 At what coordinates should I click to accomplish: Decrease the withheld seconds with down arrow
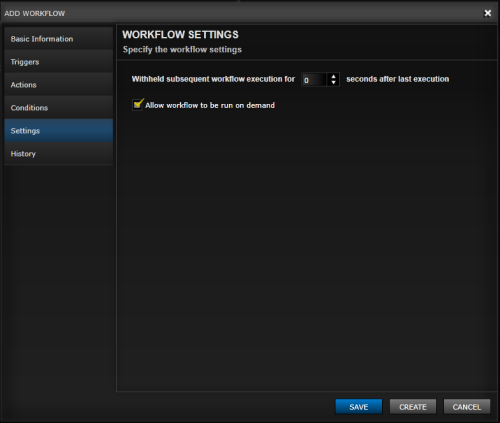333,82
